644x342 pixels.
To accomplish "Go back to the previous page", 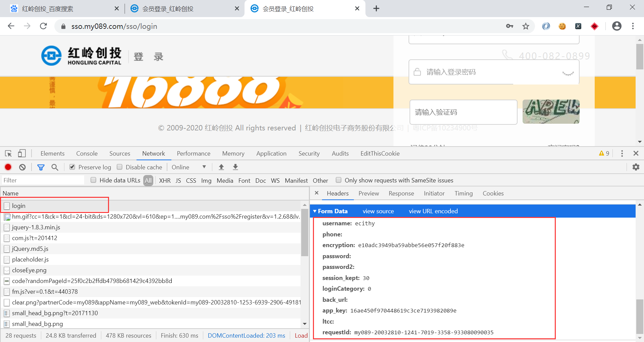I will [x=11, y=26].
